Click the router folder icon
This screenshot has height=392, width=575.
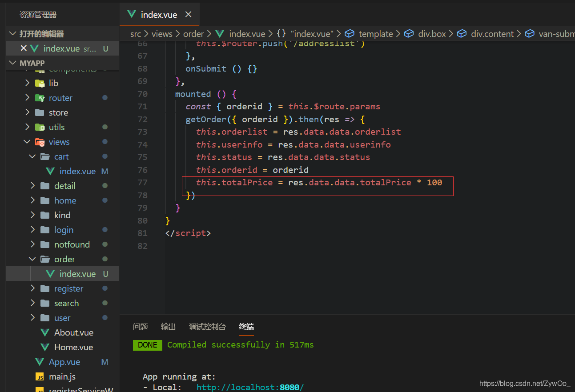pos(40,98)
